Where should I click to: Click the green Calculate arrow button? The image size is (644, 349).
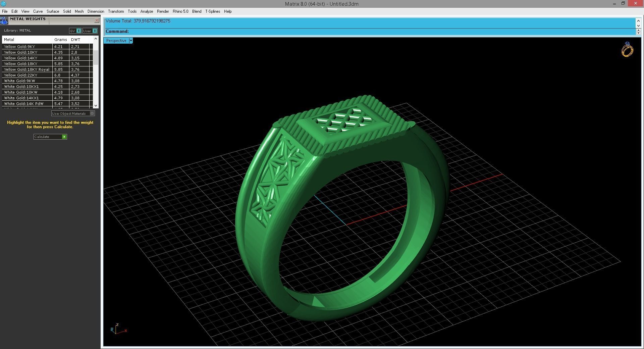pyautogui.click(x=64, y=137)
